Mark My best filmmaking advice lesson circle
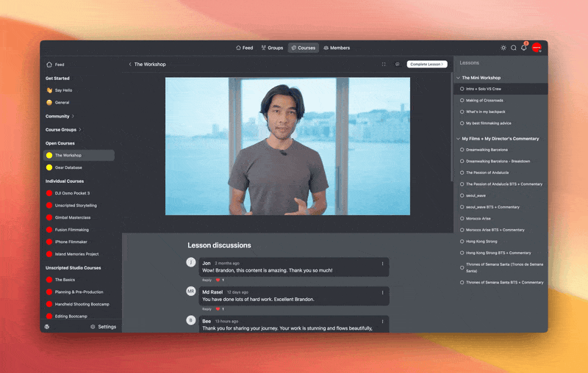 coord(462,123)
